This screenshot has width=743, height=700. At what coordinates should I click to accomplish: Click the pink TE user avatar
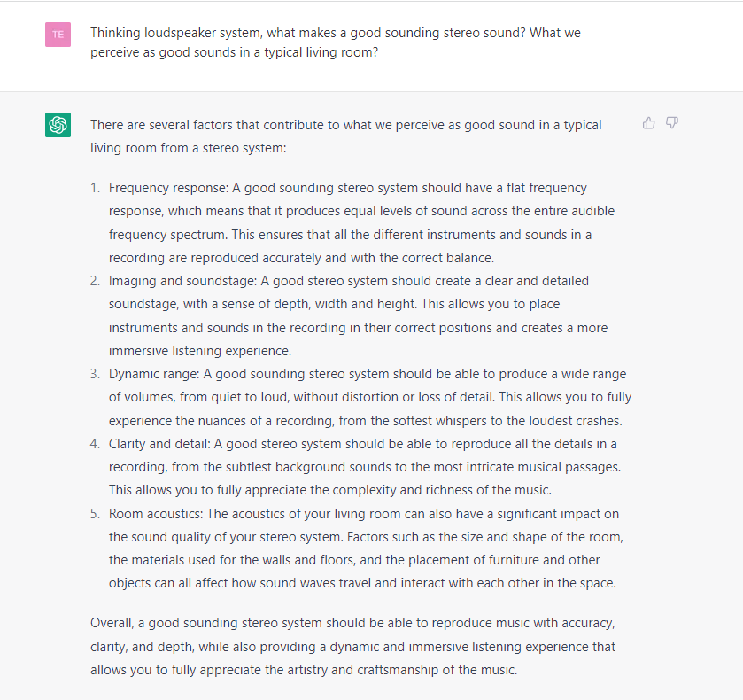58,35
